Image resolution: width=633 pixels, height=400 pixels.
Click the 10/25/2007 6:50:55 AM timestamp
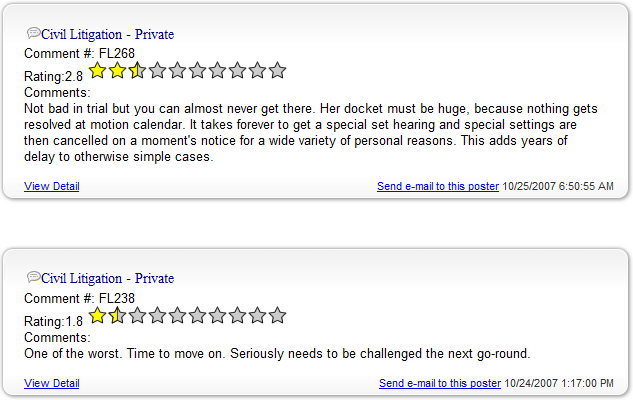(558, 186)
